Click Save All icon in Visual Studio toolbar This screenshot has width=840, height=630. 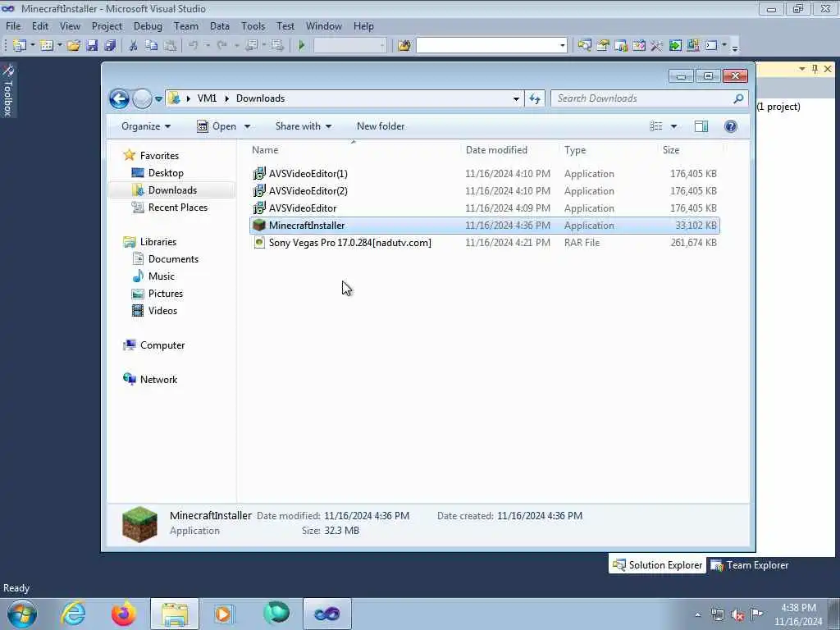(x=111, y=46)
